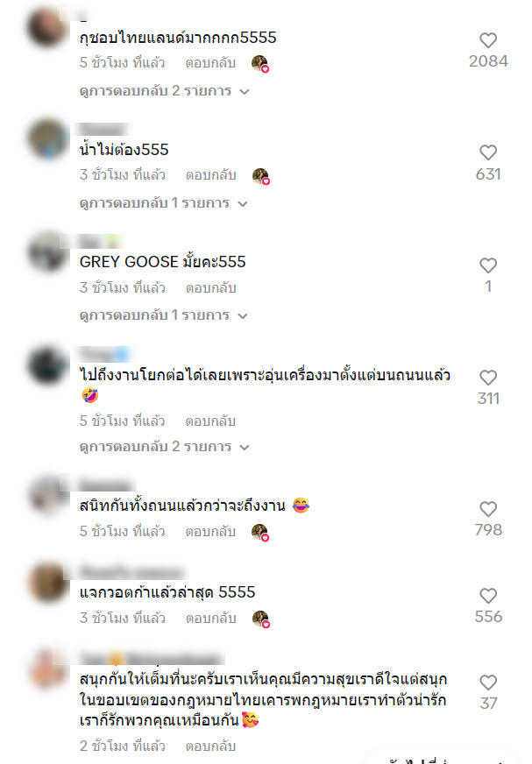Image resolution: width=532 pixels, height=764 pixels.
Task: Click ตอบกลับ under the สนิทกันทั้งถนน comment
Action: 210,532
